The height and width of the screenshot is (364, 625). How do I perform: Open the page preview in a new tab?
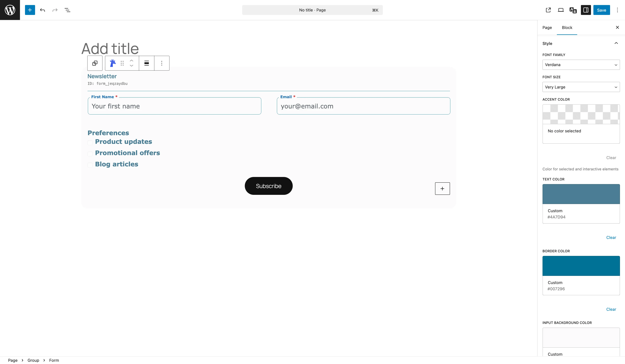[x=548, y=10]
